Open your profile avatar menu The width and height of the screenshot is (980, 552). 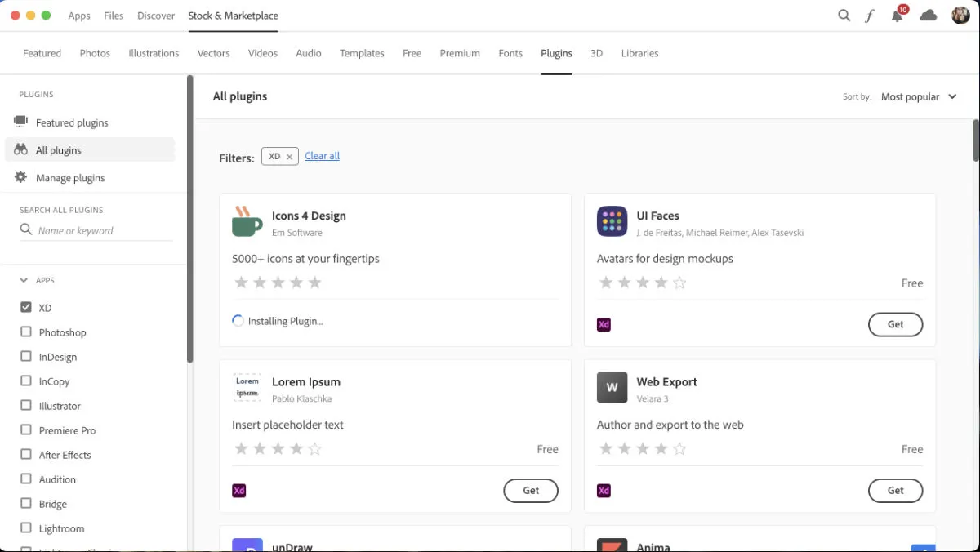[x=960, y=15]
